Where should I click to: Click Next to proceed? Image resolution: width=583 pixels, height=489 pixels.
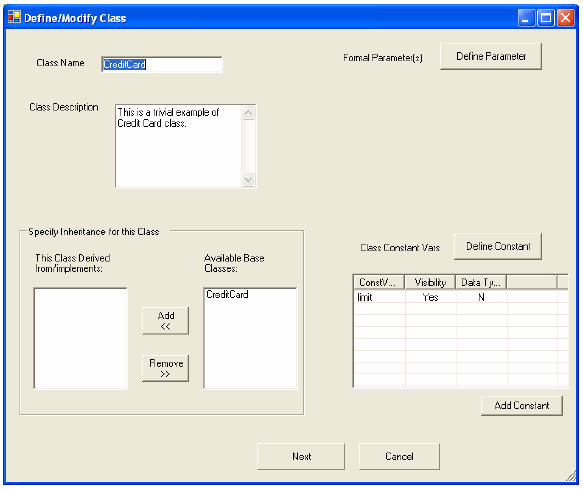301,456
